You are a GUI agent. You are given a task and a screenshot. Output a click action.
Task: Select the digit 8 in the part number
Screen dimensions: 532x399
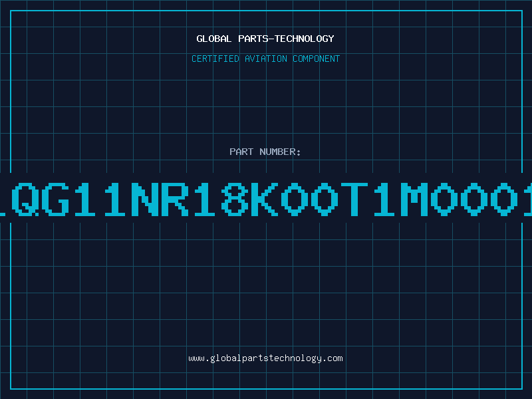(235, 199)
